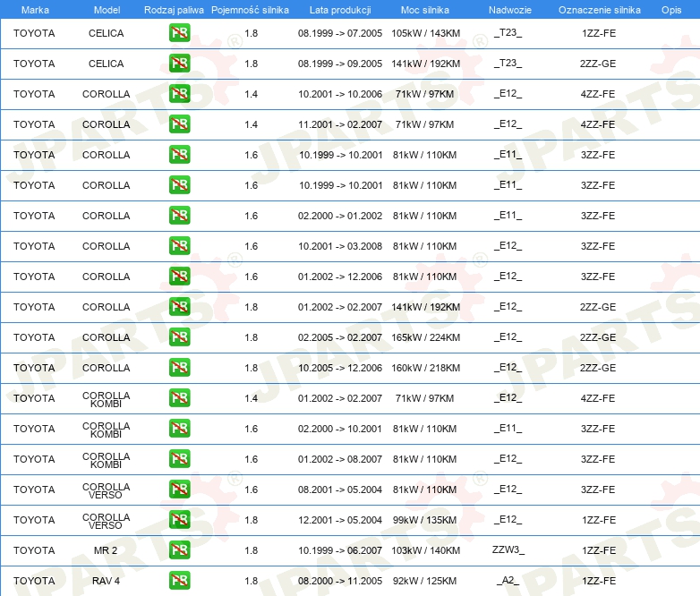Select the COROLLA VERSO cell in the 99kW row
This screenshot has width=700, height=596.
pos(106,521)
